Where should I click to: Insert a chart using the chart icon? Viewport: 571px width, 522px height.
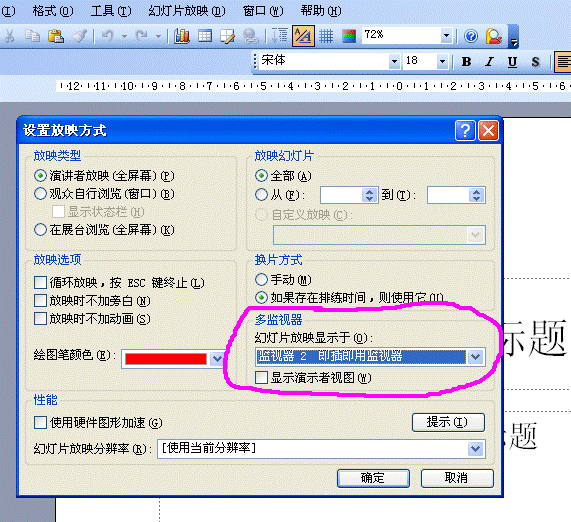[181, 36]
